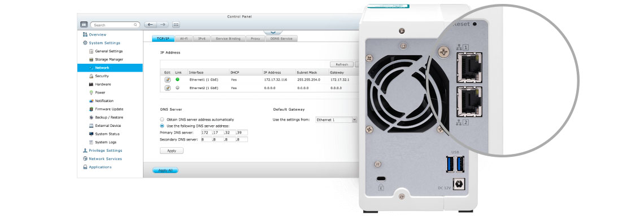
Task: Open the Service Binding tab
Action: pyautogui.click(x=228, y=38)
